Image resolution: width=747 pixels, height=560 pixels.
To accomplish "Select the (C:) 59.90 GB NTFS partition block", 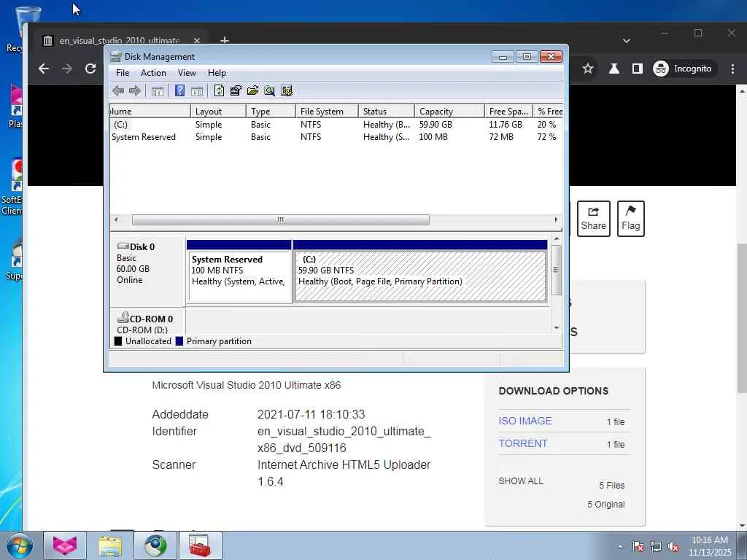I will pyautogui.click(x=420, y=271).
